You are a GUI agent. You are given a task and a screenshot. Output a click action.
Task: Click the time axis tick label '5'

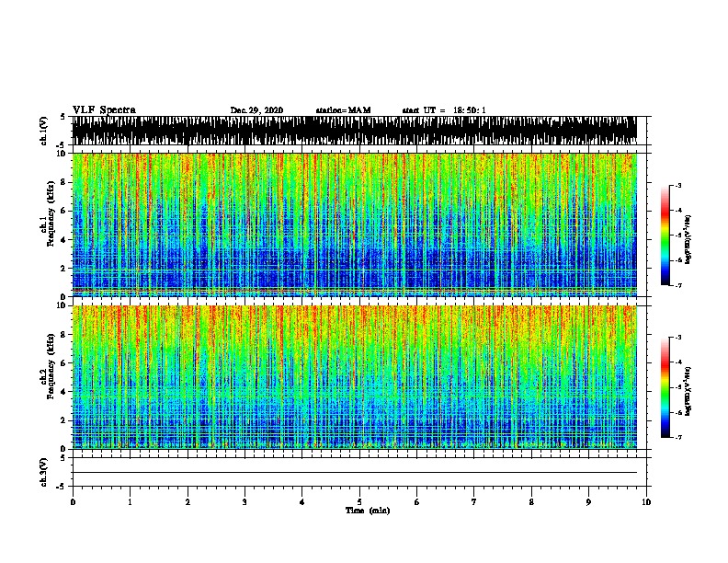pos(359,502)
